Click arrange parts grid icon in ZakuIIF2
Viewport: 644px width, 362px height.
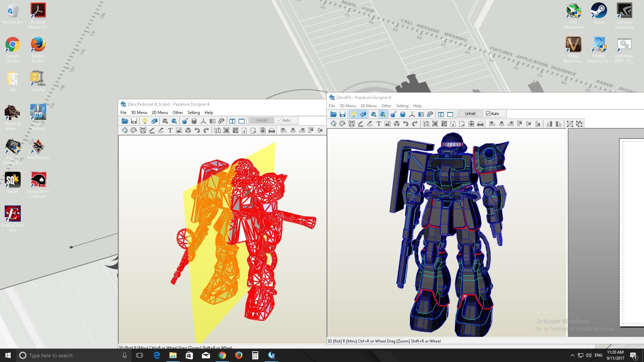point(444,124)
